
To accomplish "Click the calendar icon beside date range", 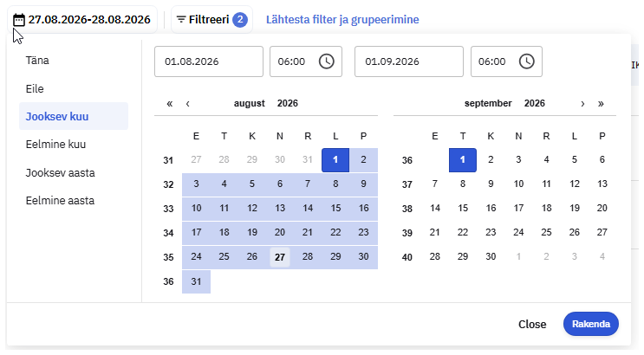I will [x=19, y=20].
